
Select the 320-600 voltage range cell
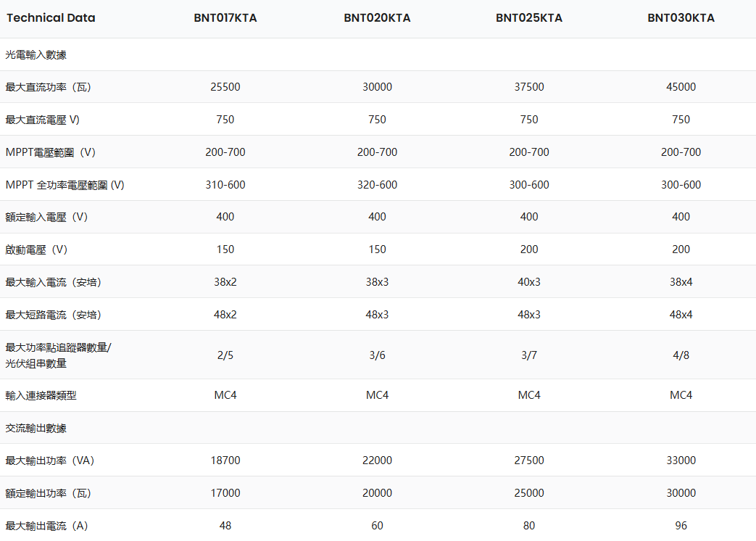[x=377, y=185]
